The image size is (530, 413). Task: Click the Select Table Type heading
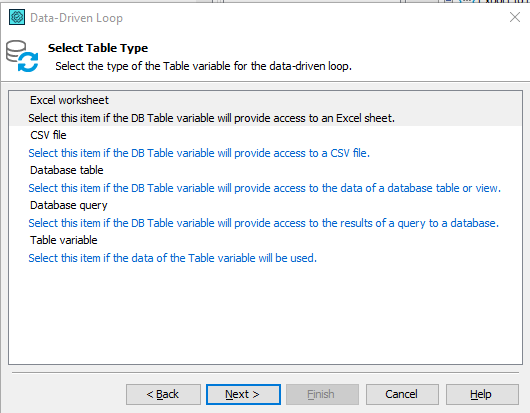[98, 48]
